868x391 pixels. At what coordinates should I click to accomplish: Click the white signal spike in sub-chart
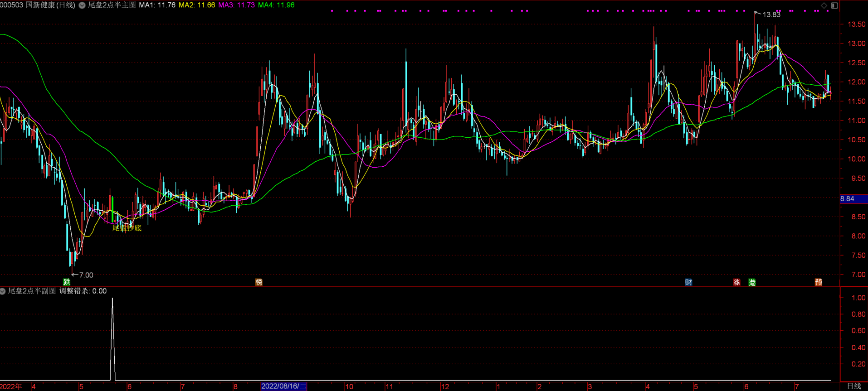pos(112,339)
